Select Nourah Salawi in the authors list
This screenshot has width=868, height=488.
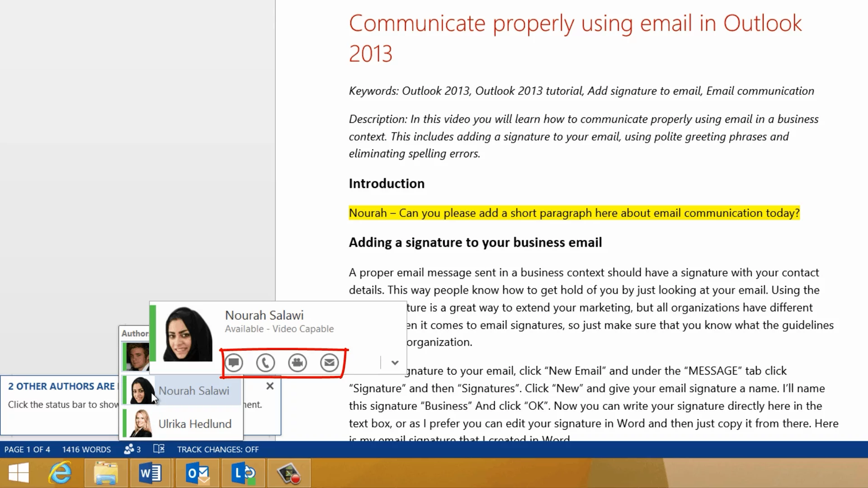(193, 390)
